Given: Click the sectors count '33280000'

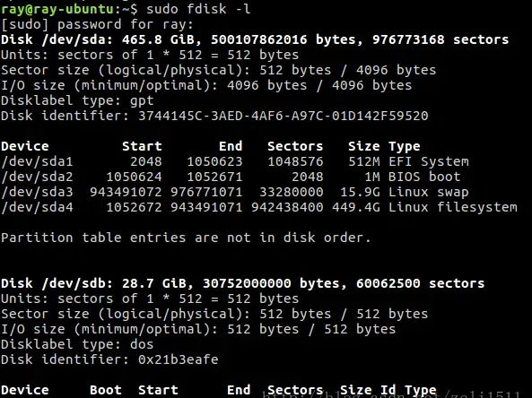Looking at the screenshot, I should pyautogui.click(x=291, y=192).
